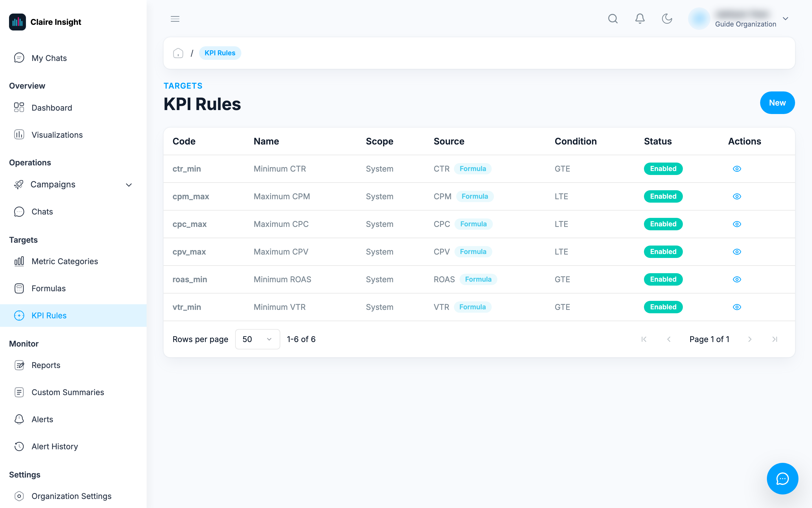
Task: Open Alerts in sidebar
Action: coord(73,419)
